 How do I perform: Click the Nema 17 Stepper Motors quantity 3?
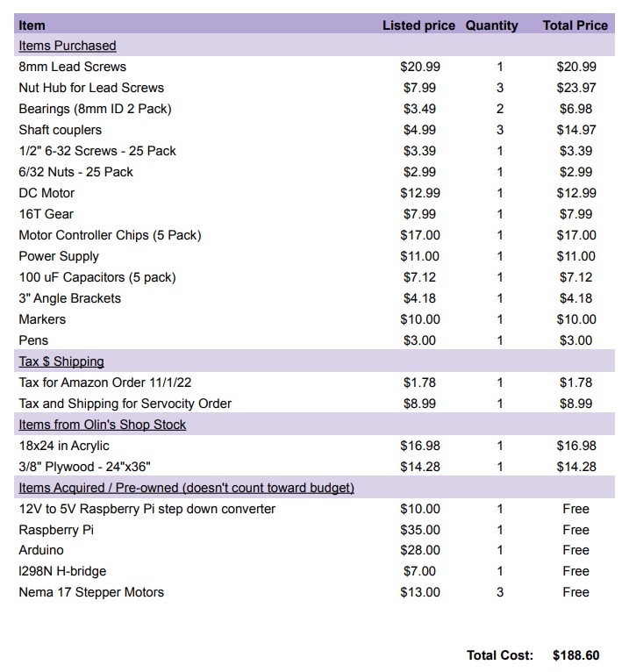point(499,592)
